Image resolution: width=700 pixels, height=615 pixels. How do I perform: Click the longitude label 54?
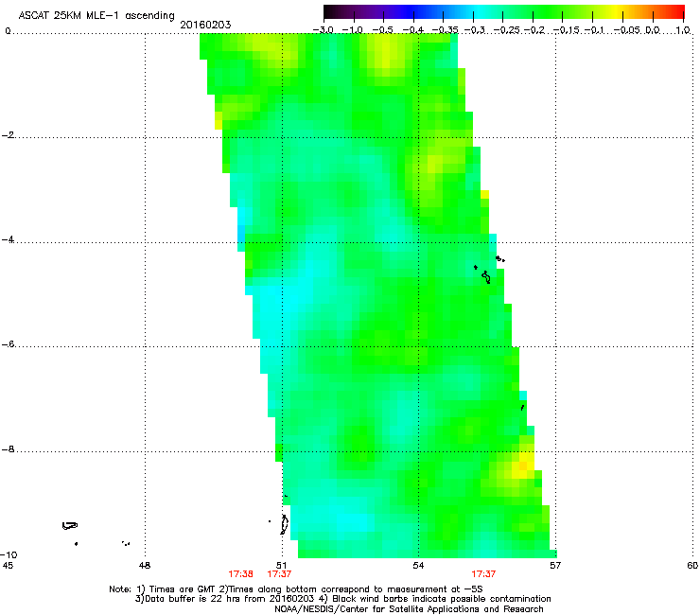(418, 566)
